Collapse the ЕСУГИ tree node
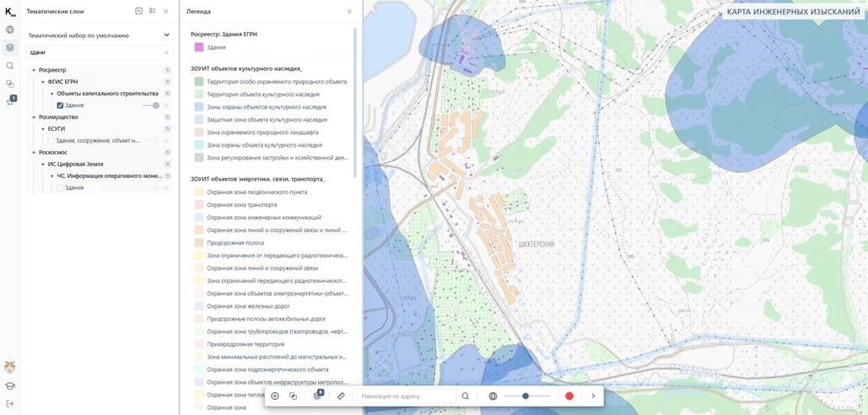 [x=43, y=129]
